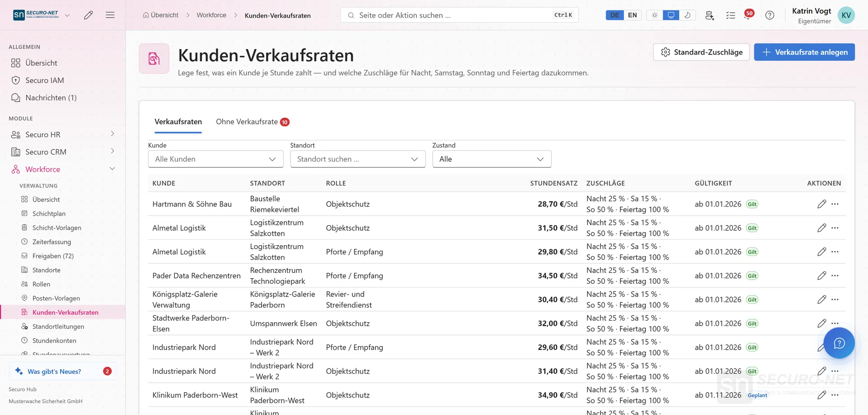Switch language to DE

pyautogui.click(x=615, y=15)
